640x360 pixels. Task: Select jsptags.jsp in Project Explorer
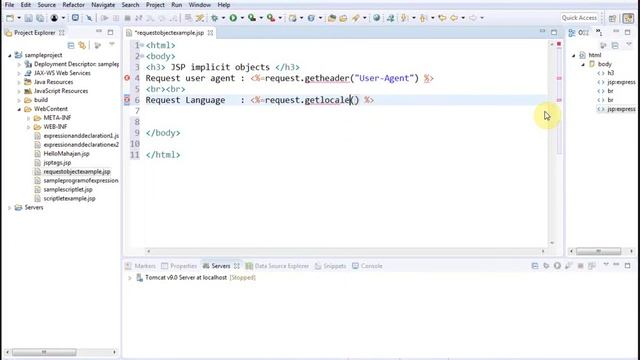click(57, 163)
